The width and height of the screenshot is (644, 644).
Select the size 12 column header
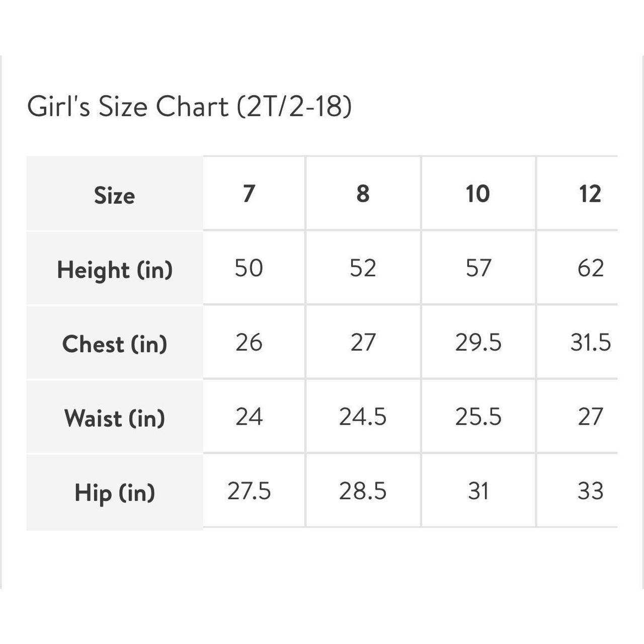tap(590, 194)
